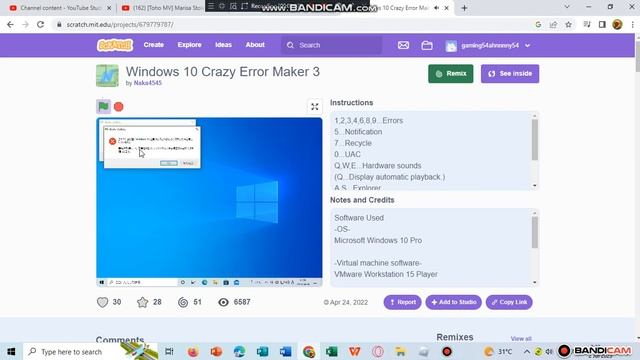The width and height of the screenshot is (640, 360).
Task: Open the Create menu item
Action: click(153, 45)
